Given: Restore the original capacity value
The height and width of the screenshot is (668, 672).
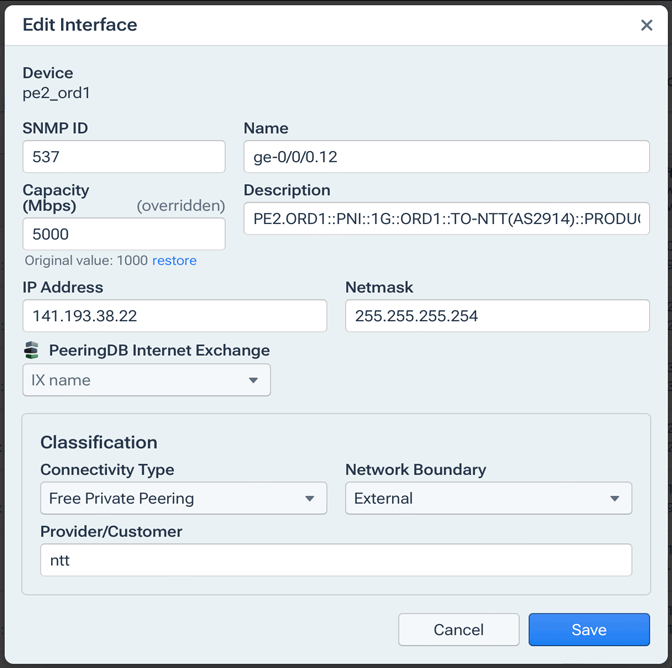Looking at the screenshot, I should (x=174, y=261).
